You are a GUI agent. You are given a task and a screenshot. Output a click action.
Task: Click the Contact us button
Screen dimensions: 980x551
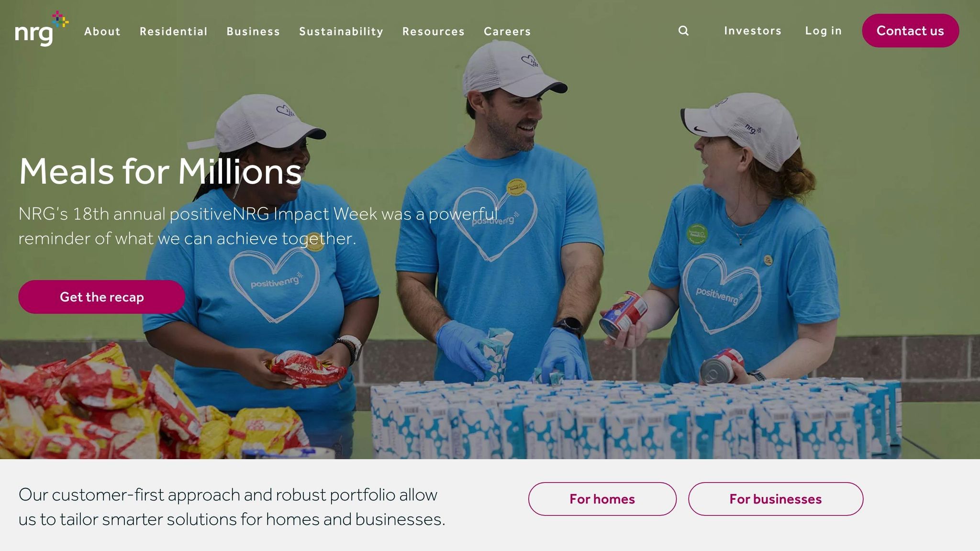click(x=910, y=31)
